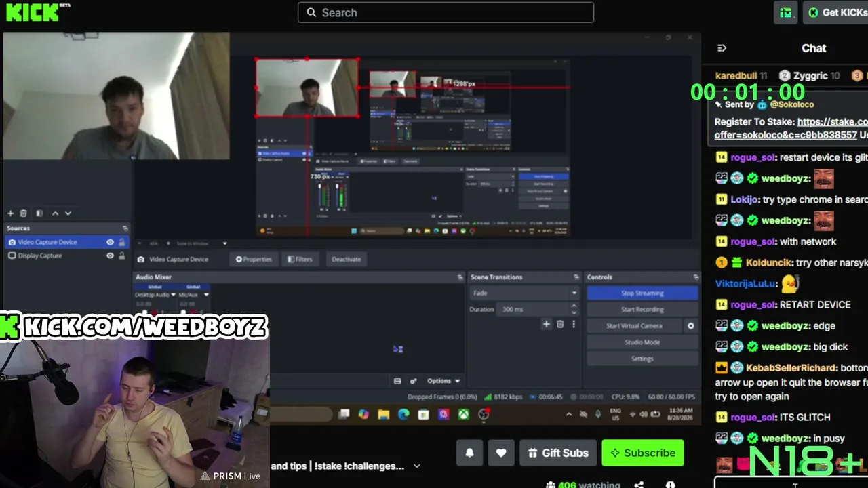Image resolution: width=868 pixels, height=488 pixels.
Task: Click Stop Streaming in OBS Controls
Action: pyautogui.click(x=642, y=293)
